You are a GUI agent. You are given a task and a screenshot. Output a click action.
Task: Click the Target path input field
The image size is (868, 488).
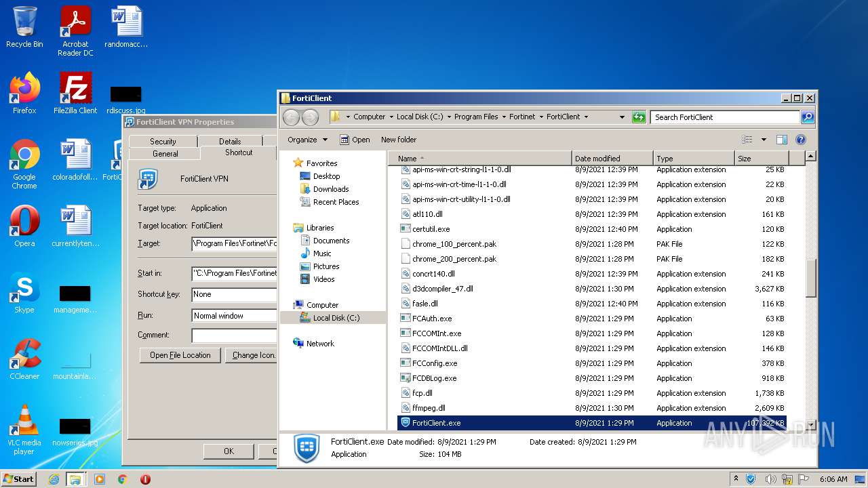click(x=235, y=243)
